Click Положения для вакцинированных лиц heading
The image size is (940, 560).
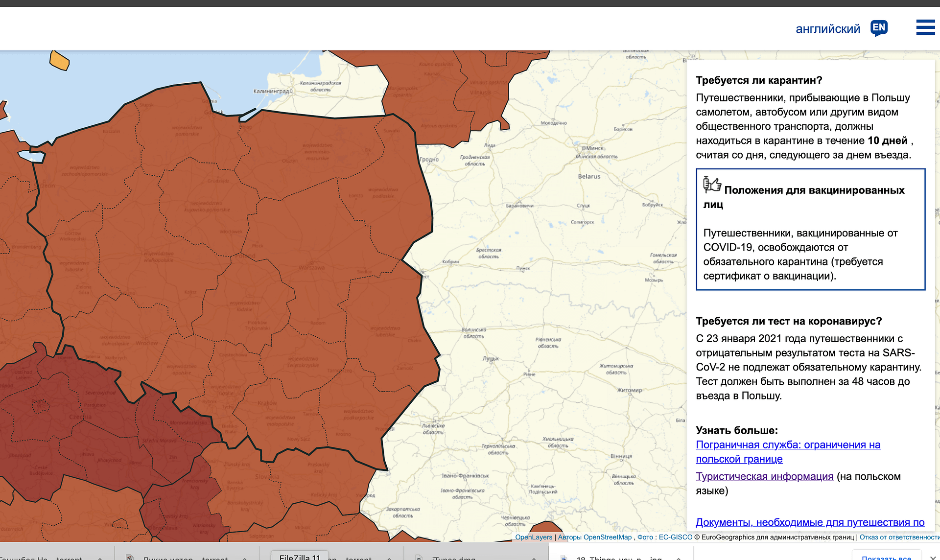814,190
